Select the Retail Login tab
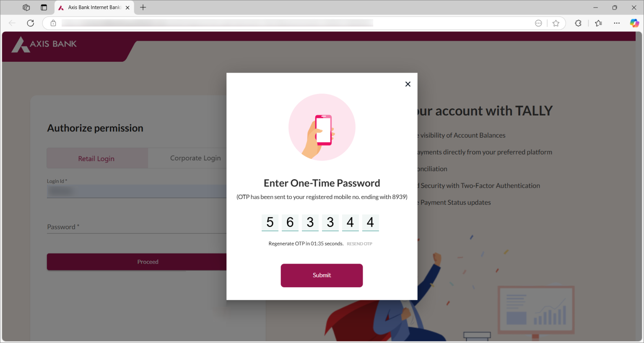This screenshot has width=644, height=343. point(96,158)
